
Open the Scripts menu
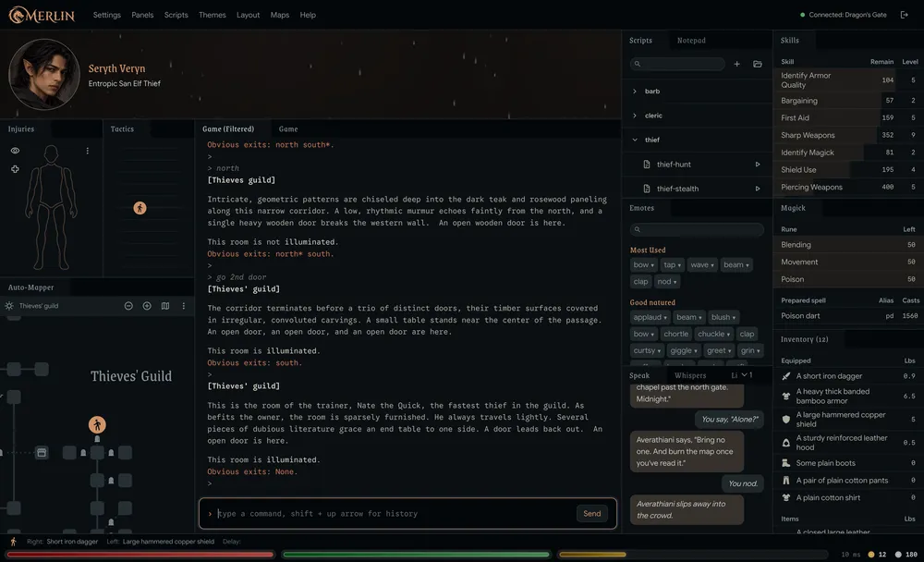(176, 16)
